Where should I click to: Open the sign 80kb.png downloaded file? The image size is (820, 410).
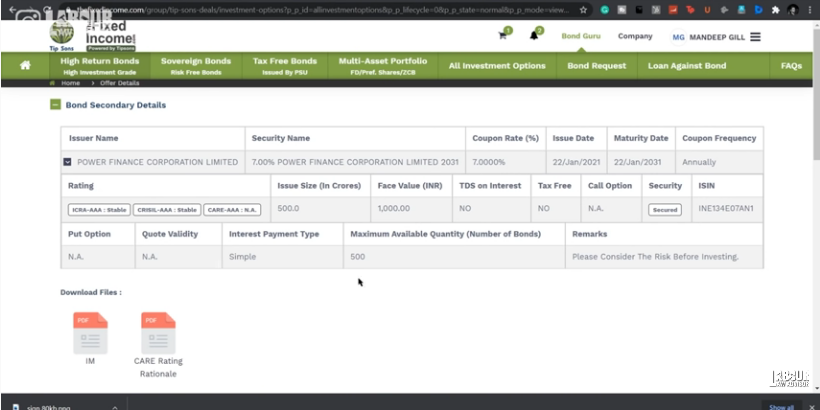tap(50, 407)
